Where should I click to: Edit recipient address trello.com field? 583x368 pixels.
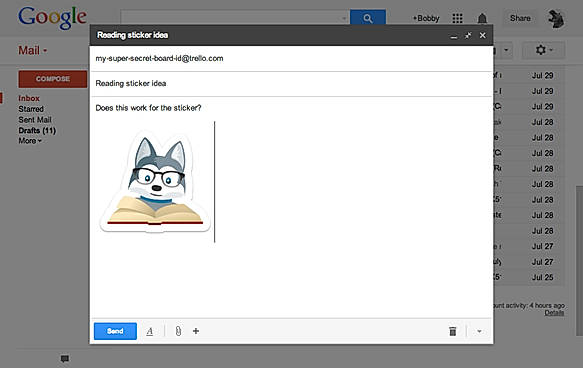[291, 58]
